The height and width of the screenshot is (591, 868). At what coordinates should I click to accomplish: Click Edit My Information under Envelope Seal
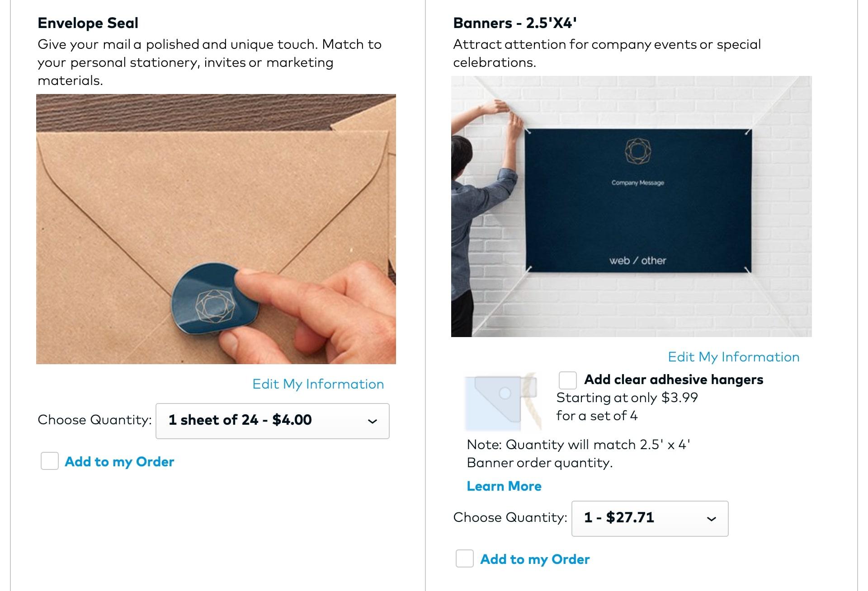pos(318,384)
